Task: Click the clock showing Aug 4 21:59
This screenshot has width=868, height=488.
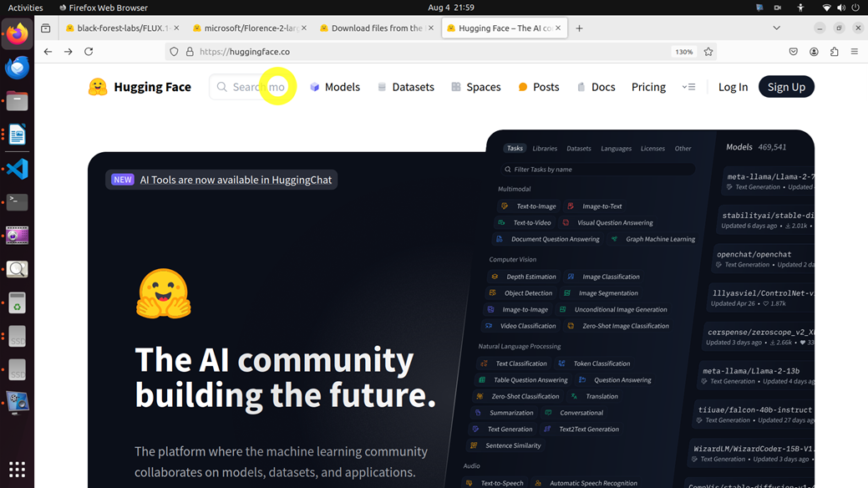Action: click(x=450, y=8)
